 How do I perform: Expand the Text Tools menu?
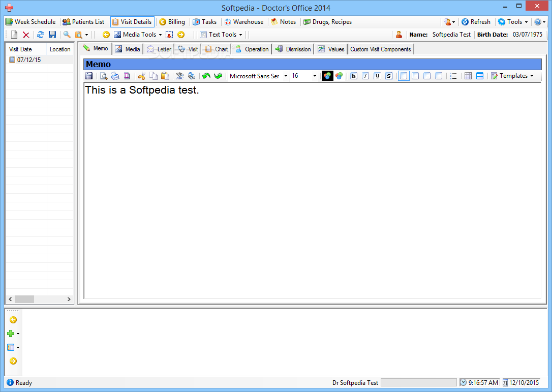222,35
